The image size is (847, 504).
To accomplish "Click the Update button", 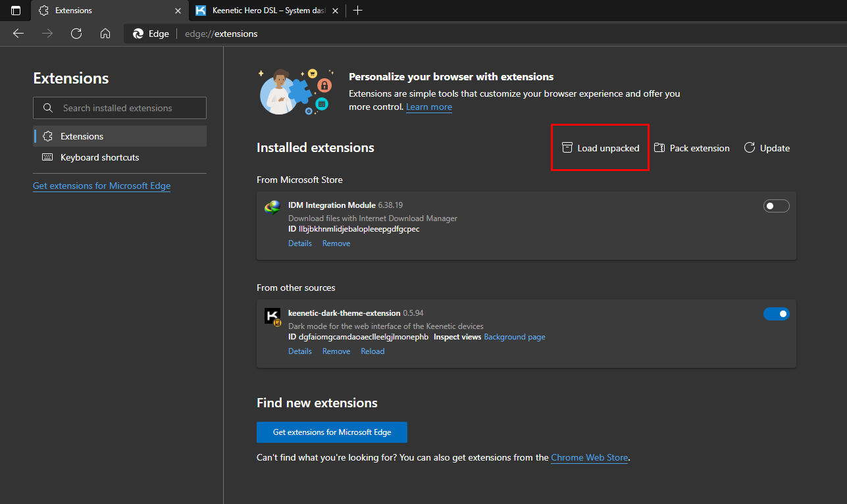I will tap(767, 148).
